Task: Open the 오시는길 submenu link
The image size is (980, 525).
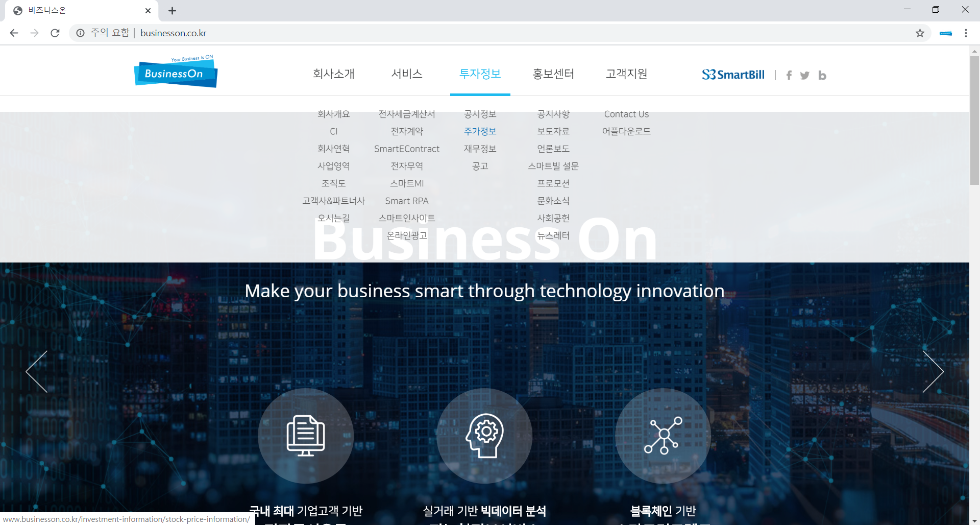Action: coord(334,218)
